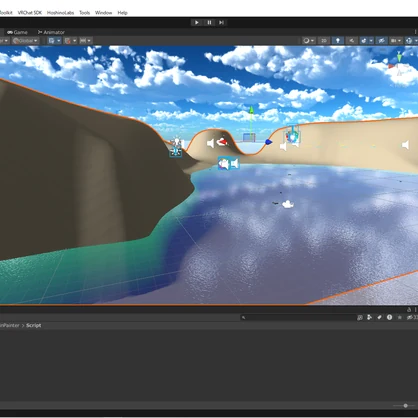Expand snap increment dropdown arrow
Screen dimensions: 418x418
pos(89,41)
